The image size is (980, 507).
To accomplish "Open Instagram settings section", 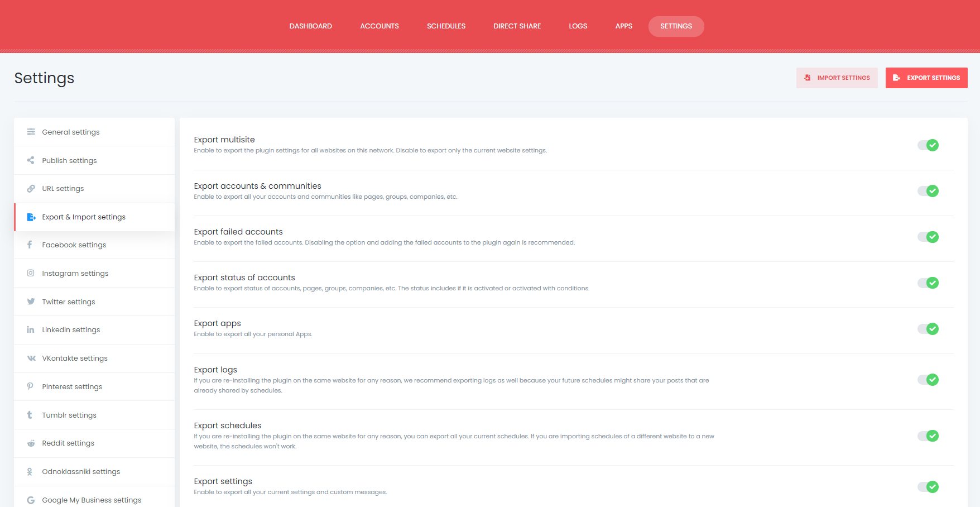I will click(94, 274).
